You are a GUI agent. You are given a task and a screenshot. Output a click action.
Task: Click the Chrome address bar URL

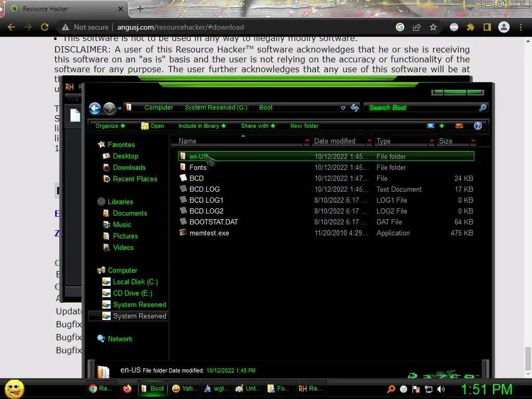(x=180, y=27)
